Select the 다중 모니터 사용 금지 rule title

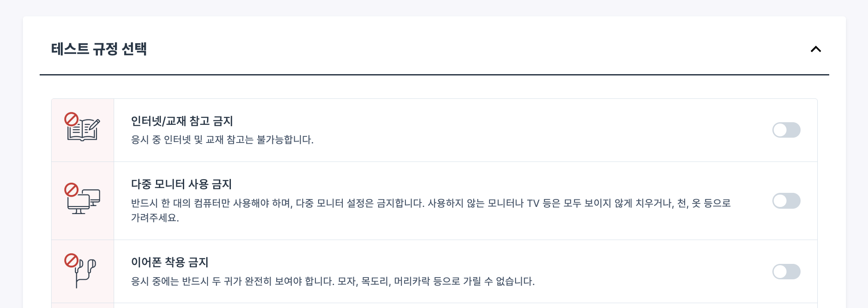(182, 184)
